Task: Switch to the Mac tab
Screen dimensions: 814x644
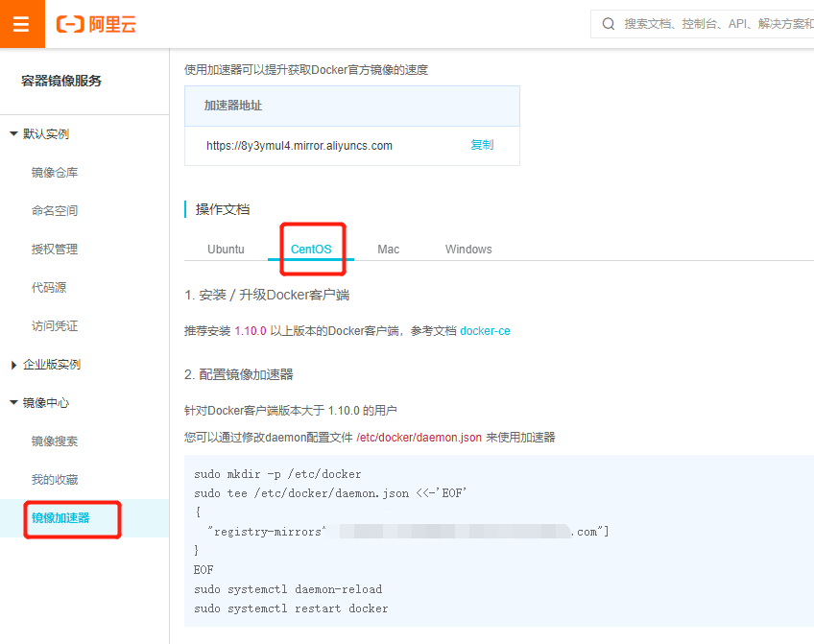Action: (389, 250)
